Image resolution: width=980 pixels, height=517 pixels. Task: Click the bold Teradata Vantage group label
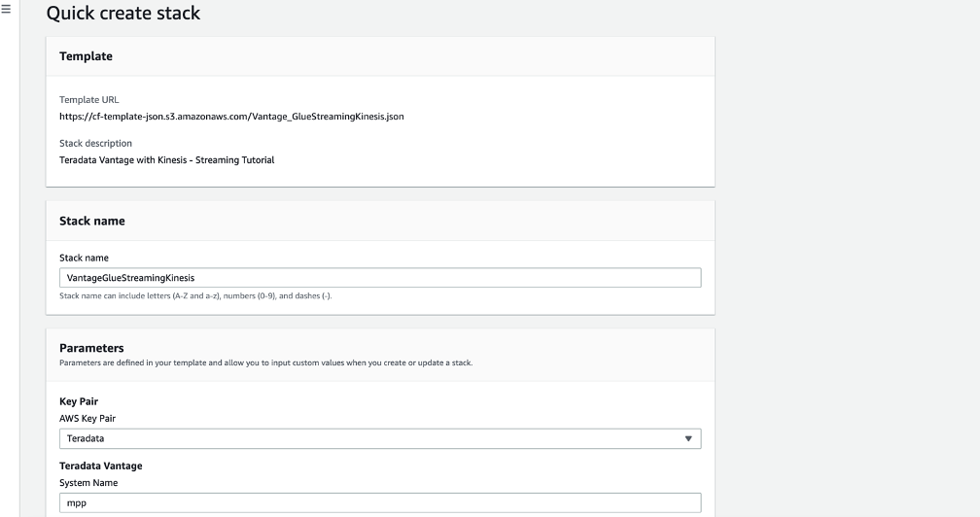coord(101,466)
